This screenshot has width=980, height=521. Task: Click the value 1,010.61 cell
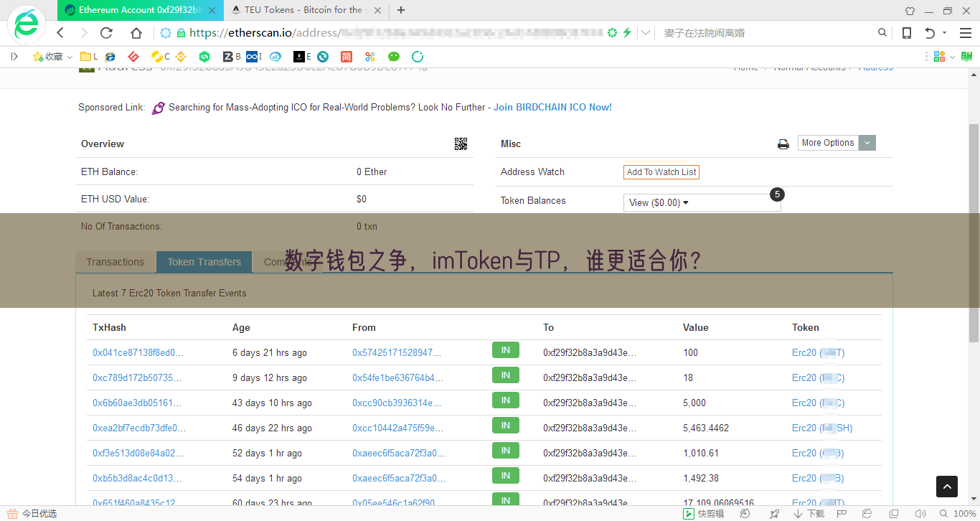click(701, 453)
